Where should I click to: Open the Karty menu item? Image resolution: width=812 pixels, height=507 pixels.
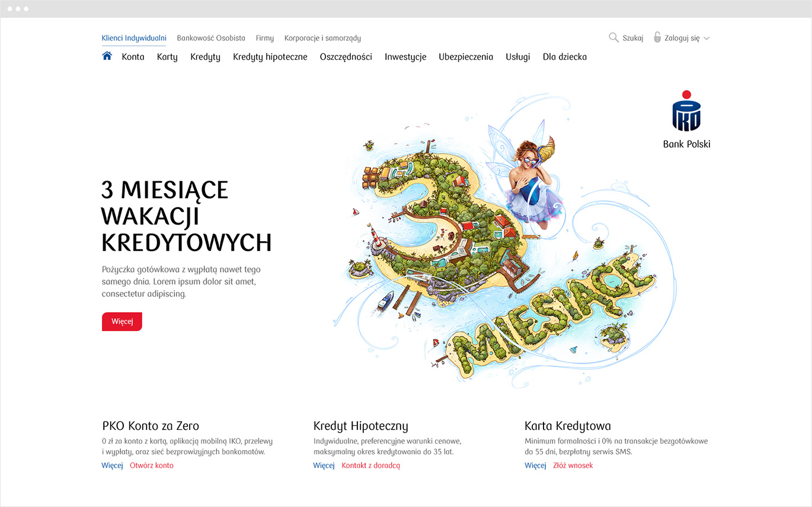click(167, 56)
